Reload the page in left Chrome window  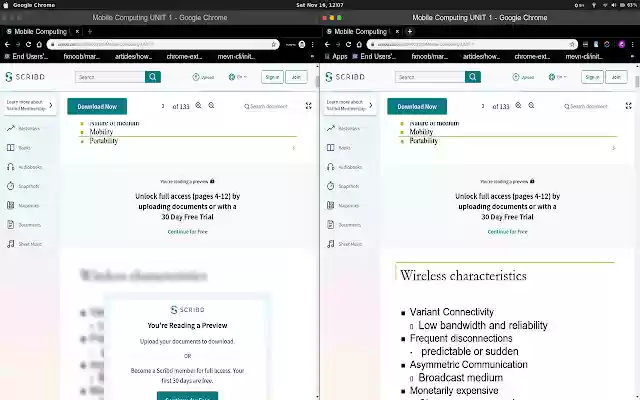tap(28, 44)
